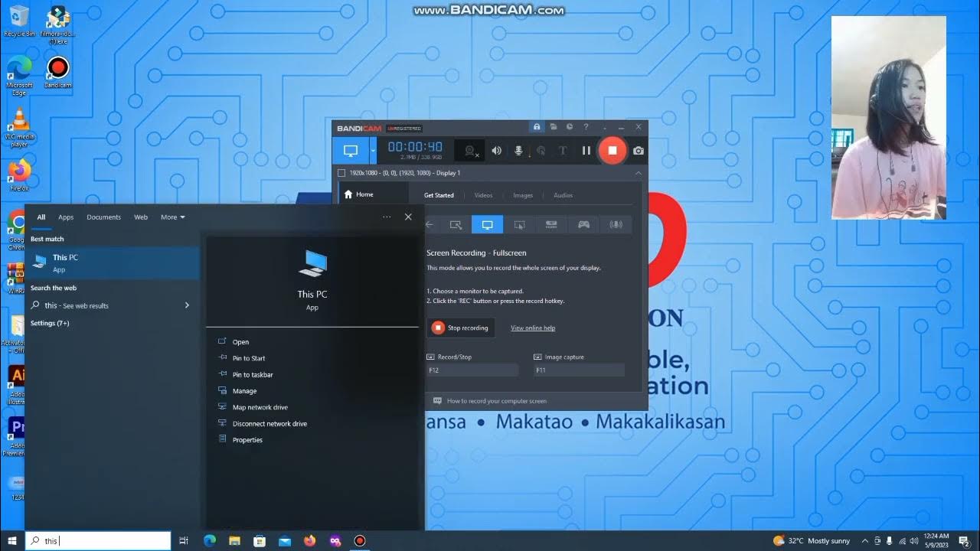
Task: Open Bandicam help question mark
Action: 586,127
